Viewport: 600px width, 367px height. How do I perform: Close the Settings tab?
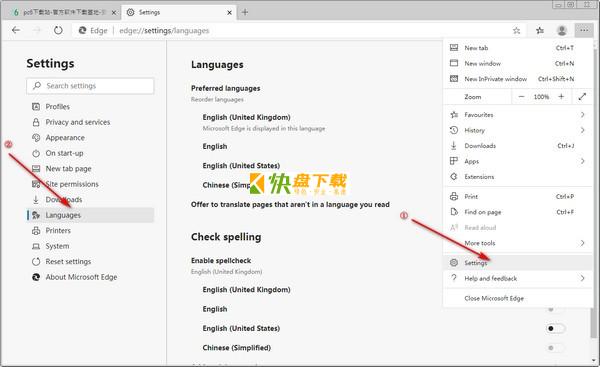pos(229,13)
